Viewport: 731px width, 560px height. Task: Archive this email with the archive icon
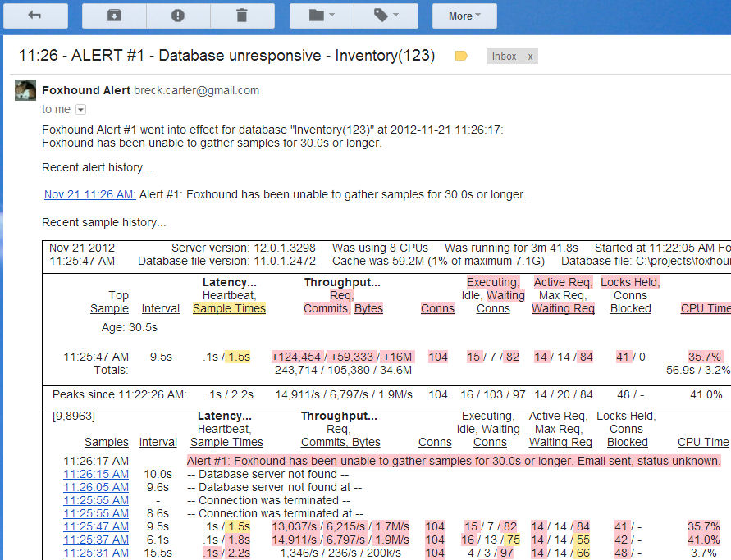click(114, 16)
